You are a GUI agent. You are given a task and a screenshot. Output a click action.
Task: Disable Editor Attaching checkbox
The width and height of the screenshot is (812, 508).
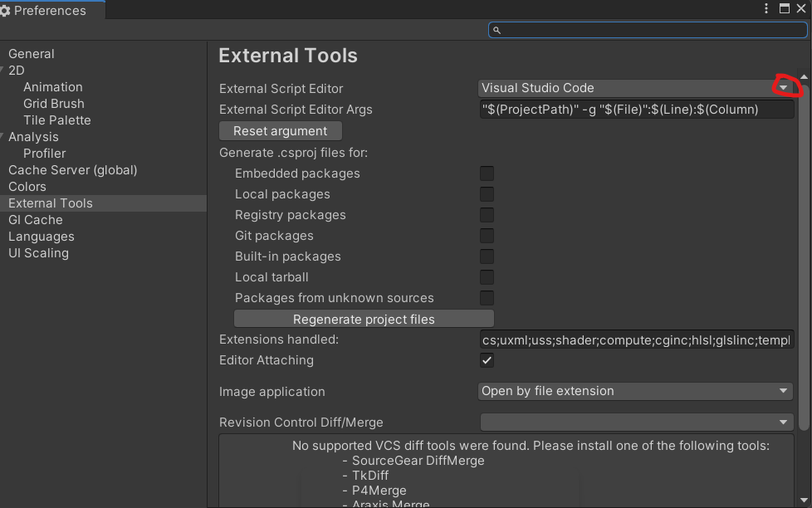coord(487,360)
